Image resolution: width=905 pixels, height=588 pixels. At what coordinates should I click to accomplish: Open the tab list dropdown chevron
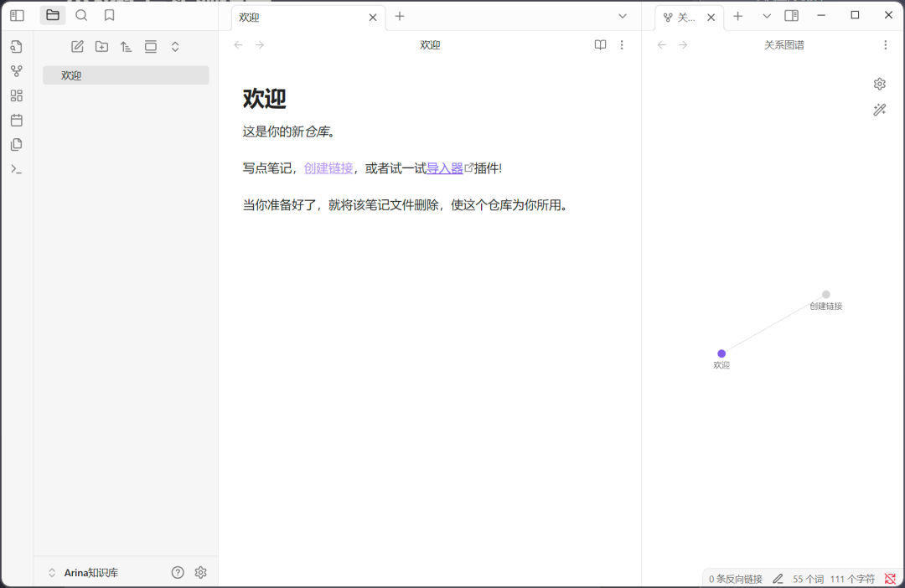pyautogui.click(x=623, y=16)
